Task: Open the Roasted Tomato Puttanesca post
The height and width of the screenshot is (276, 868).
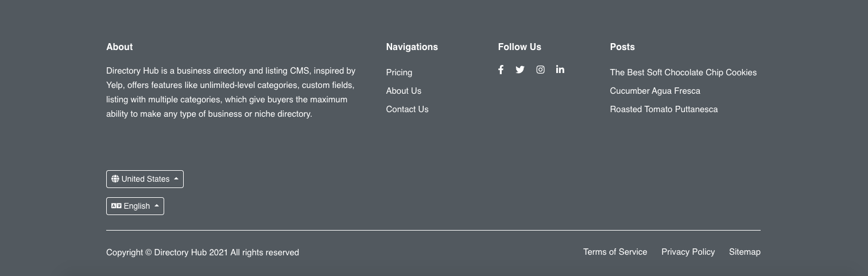Action: click(x=664, y=109)
